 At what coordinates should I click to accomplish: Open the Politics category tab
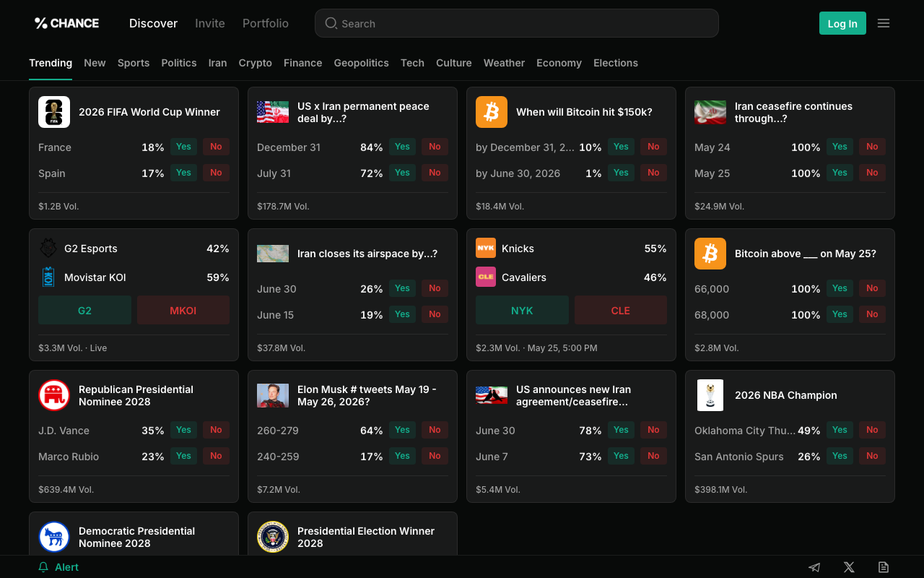[x=179, y=63]
